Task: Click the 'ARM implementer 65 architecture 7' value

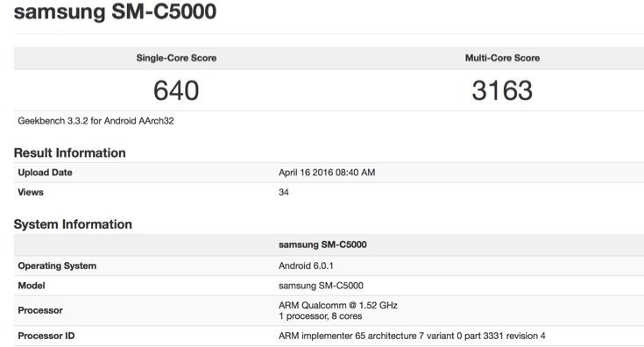Action: point(412,336)
